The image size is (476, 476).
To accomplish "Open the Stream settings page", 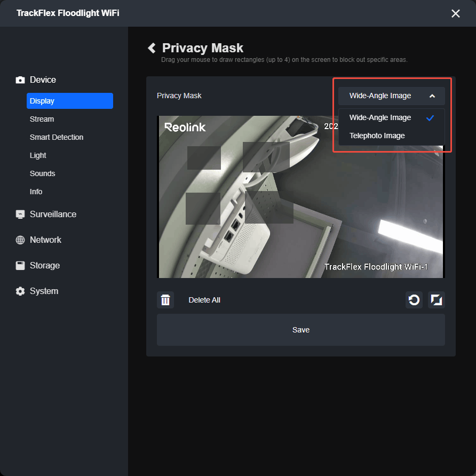I will (x=42, y=119).
